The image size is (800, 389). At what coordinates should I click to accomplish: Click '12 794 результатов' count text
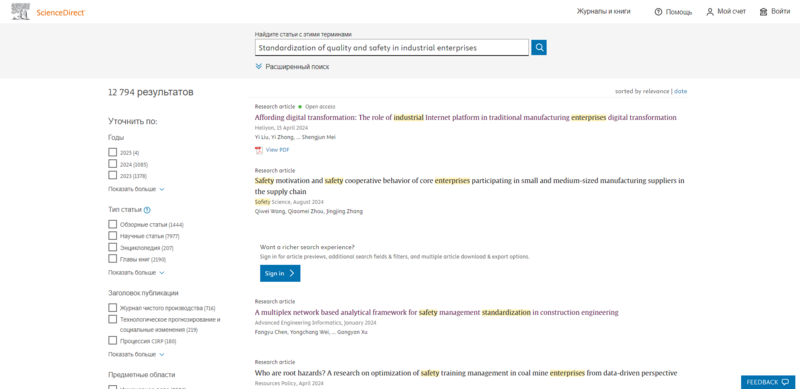click(x=151, y=92)
